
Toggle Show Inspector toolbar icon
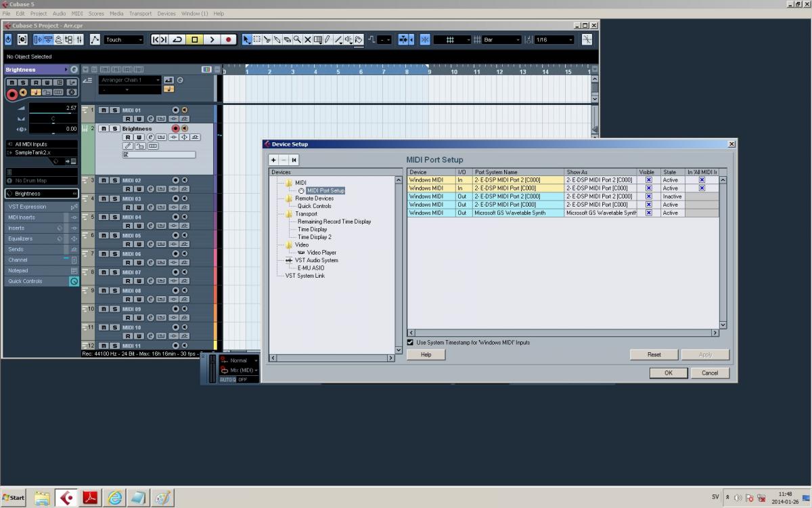click(39, 40)
